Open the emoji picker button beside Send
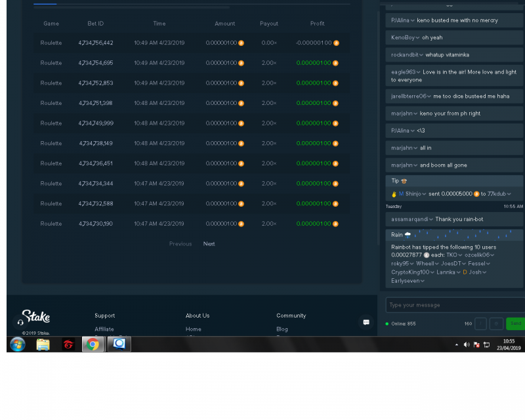This screenshot has width=525, height=420. tap(496, 324)
